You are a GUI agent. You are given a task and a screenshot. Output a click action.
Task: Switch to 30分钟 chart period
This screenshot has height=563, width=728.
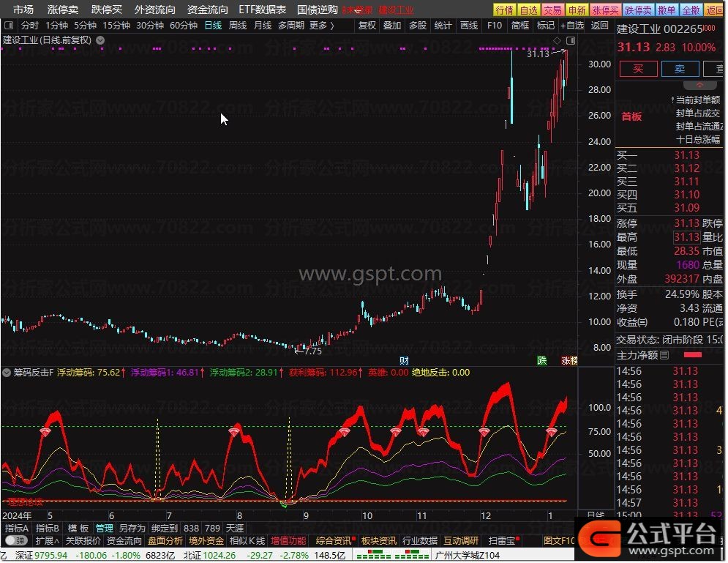pos(150,26)
